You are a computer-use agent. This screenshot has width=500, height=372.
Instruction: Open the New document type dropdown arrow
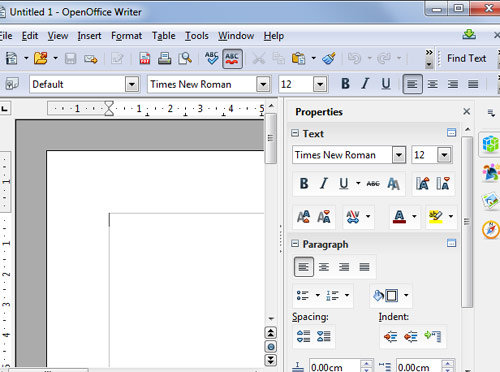[26, 59]
